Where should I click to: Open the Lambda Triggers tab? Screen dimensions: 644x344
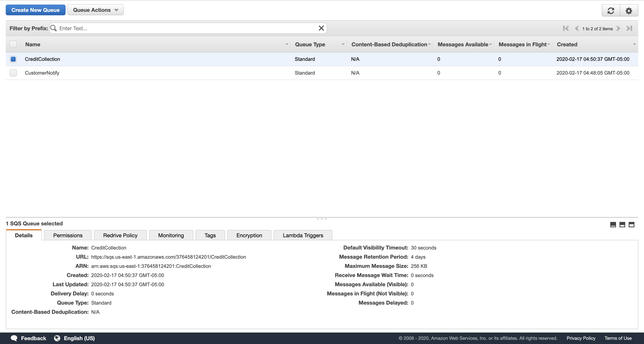pyautogui.click(x=303, y=235)
